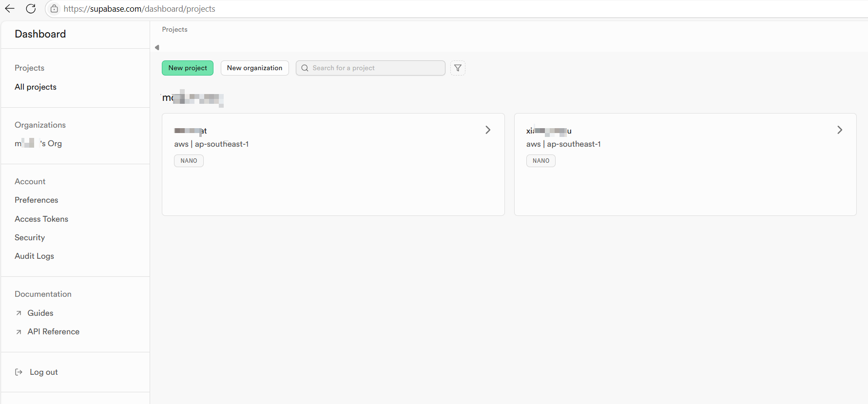Click the Projects breadcrumb
The image size is (868, 404).
(174, 29)
